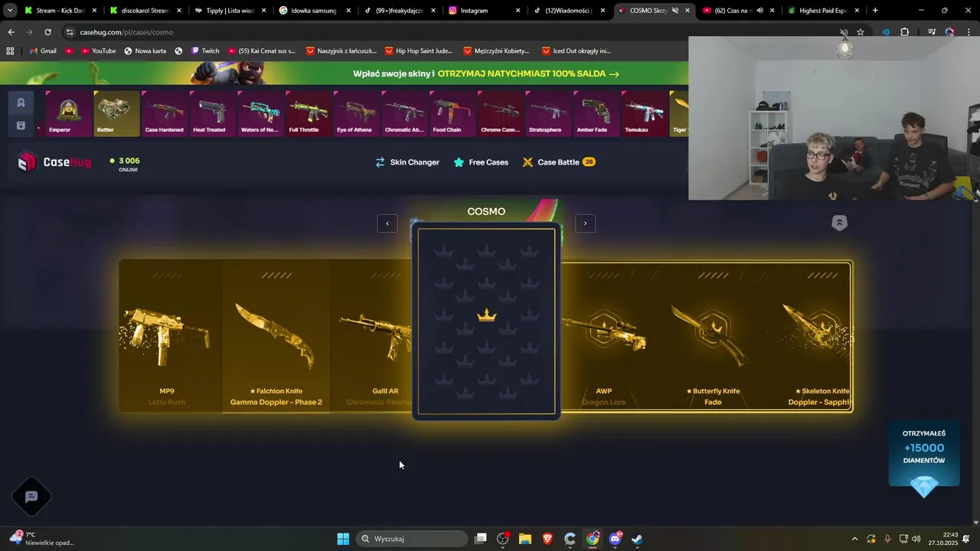Open the Case Battle link

pyautogui.click(x=559, y=162)
